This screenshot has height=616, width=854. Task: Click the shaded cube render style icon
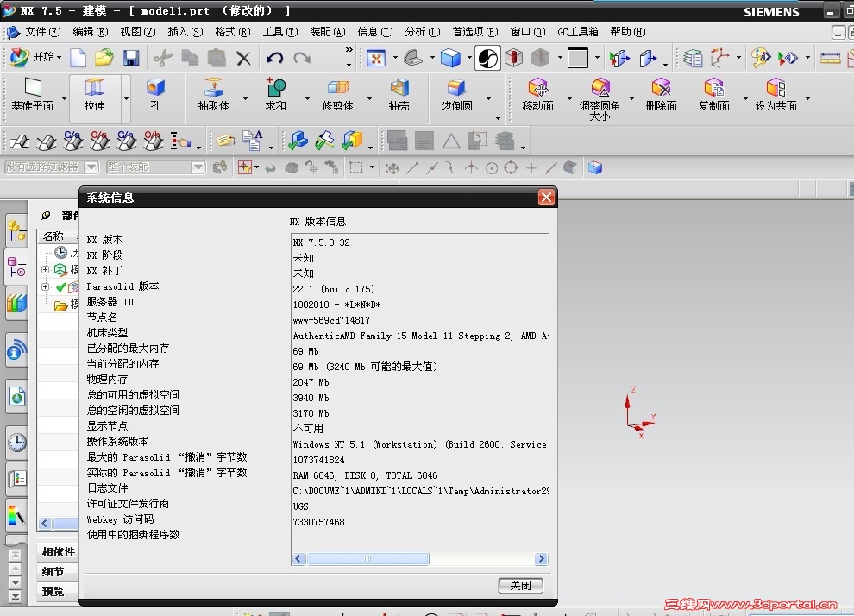click(x=450, y=58)
